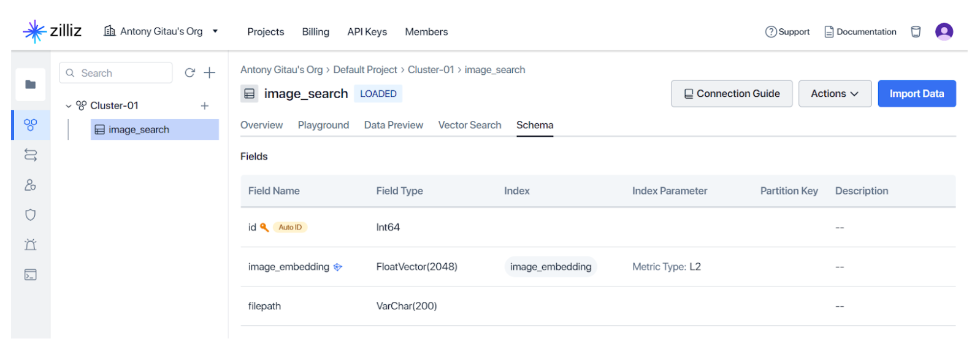This screenshot has height=346, width=980.
Task: Click the vector field icon beside image_embedding
Action: pos(338,267)
